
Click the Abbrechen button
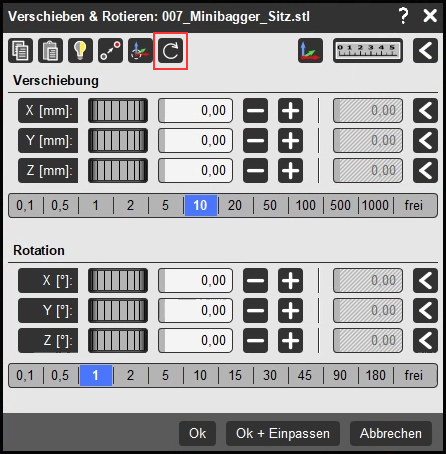pyautogui.click(x=391, y=433)
